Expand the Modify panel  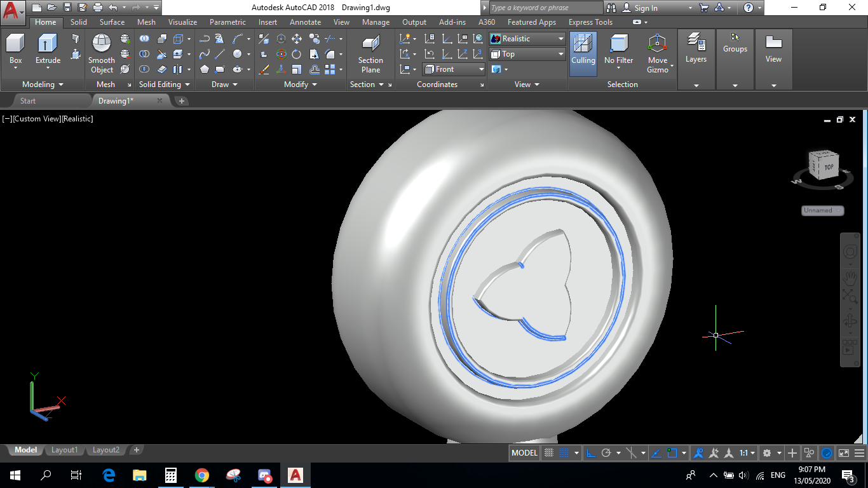[301, 85]
